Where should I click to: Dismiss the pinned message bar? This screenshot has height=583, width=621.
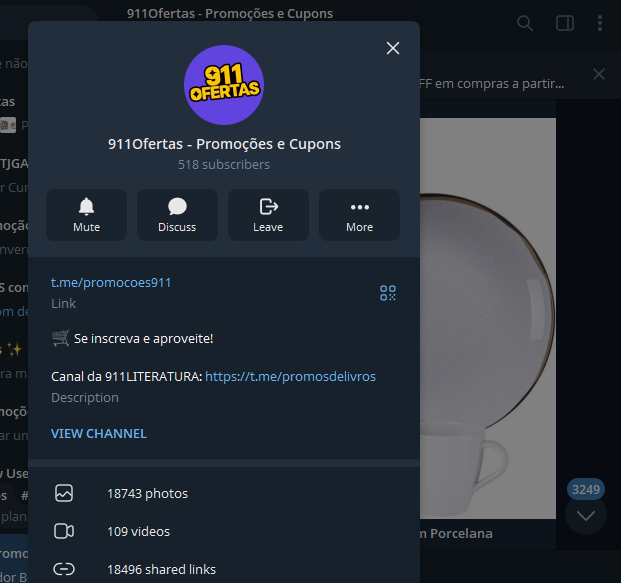tap(599, 74)
